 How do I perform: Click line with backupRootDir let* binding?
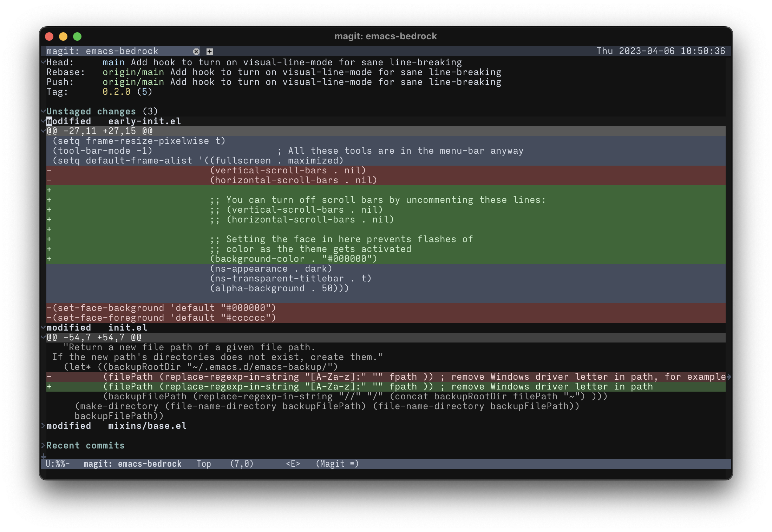click(386, 367)
